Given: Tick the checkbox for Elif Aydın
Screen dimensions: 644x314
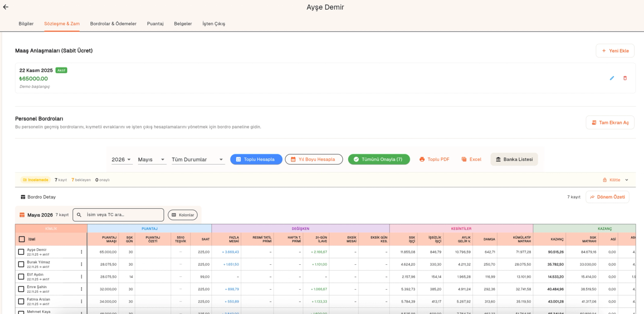Looking at the screenshot, I should coord(21,277).
